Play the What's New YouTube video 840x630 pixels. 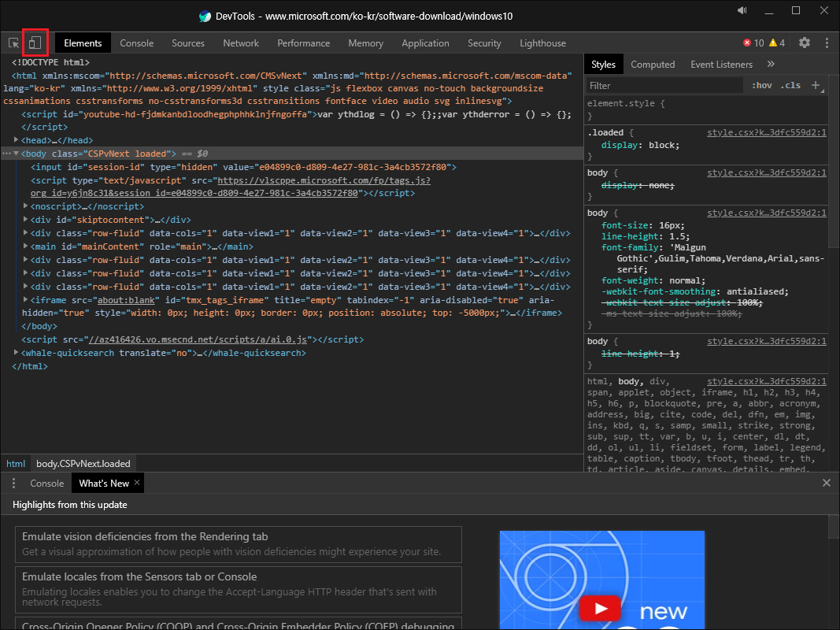pos(601,608)
